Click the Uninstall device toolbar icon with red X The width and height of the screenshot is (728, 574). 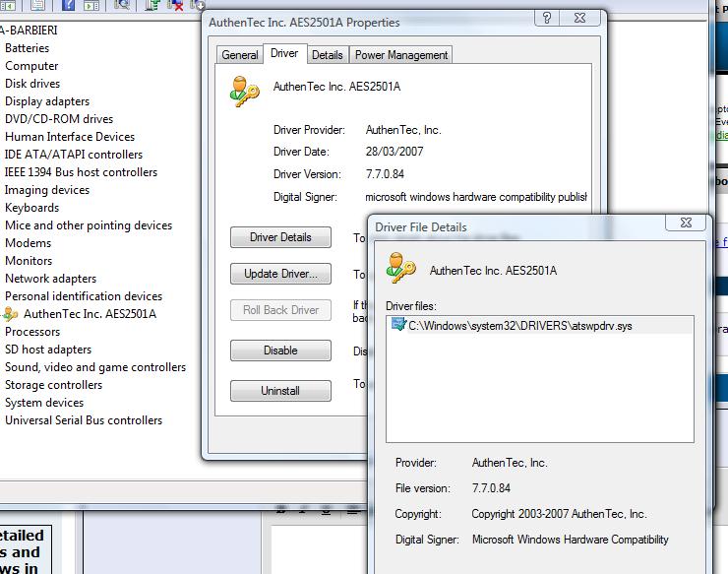click(x=175, y=5)
